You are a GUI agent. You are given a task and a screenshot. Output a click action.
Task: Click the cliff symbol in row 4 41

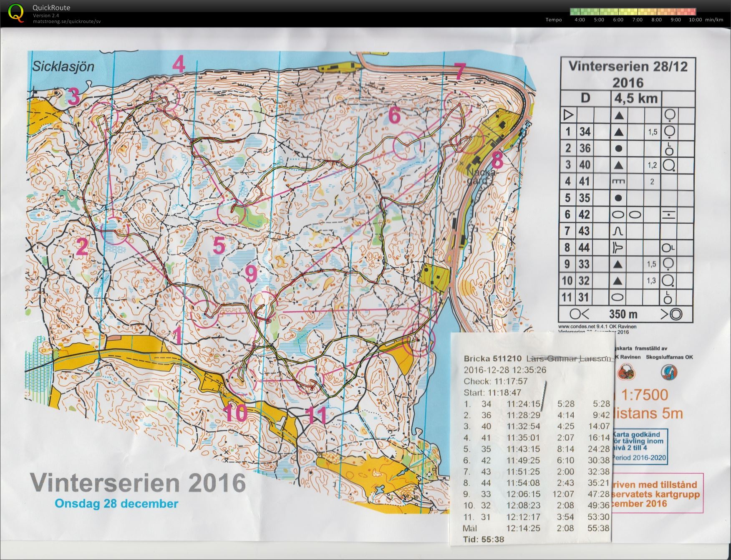pos(619,181)
